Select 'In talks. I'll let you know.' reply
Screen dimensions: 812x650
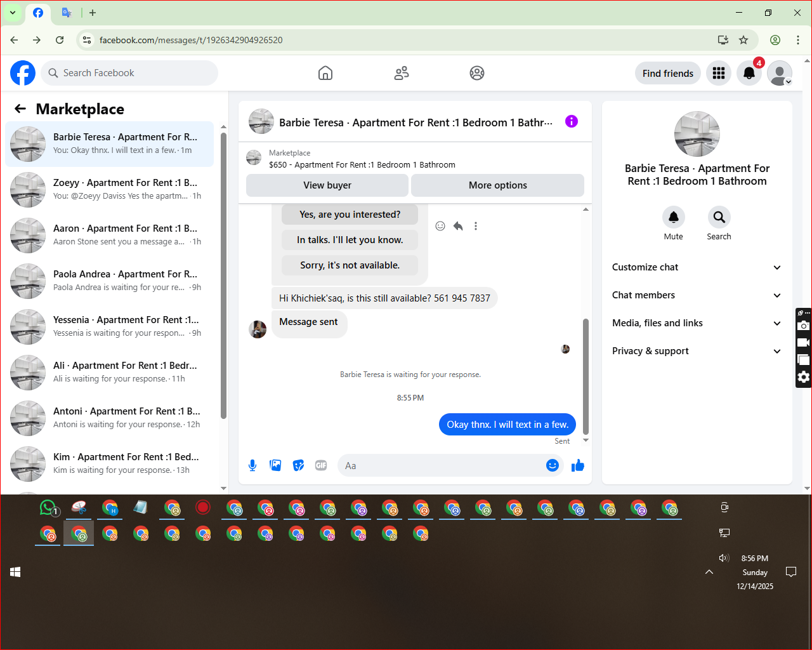[x=350, y=240]
